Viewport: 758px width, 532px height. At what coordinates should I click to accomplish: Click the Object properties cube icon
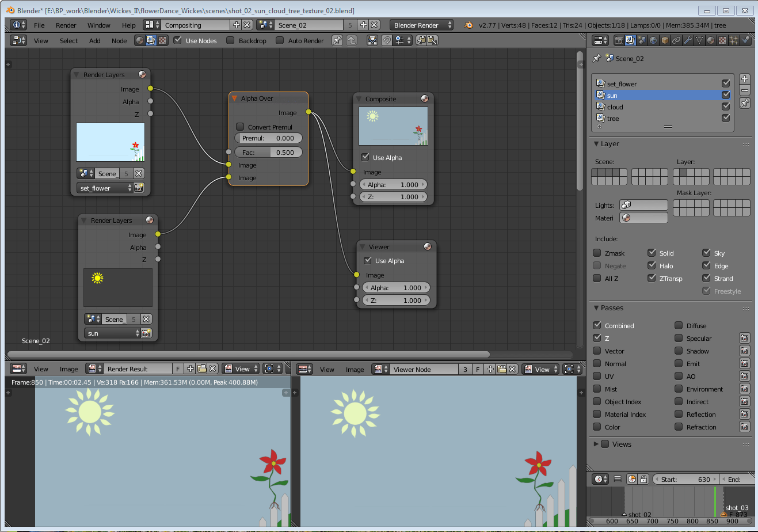pyautogui.click(x=664, y=40)
